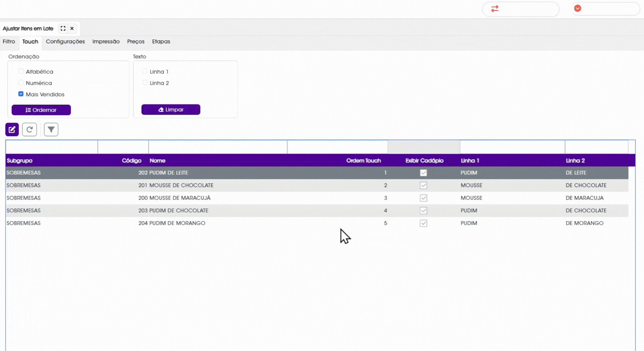Viewport: 644px width, 351px height.
Task: Click the refresh icon button
Action: 29,129
